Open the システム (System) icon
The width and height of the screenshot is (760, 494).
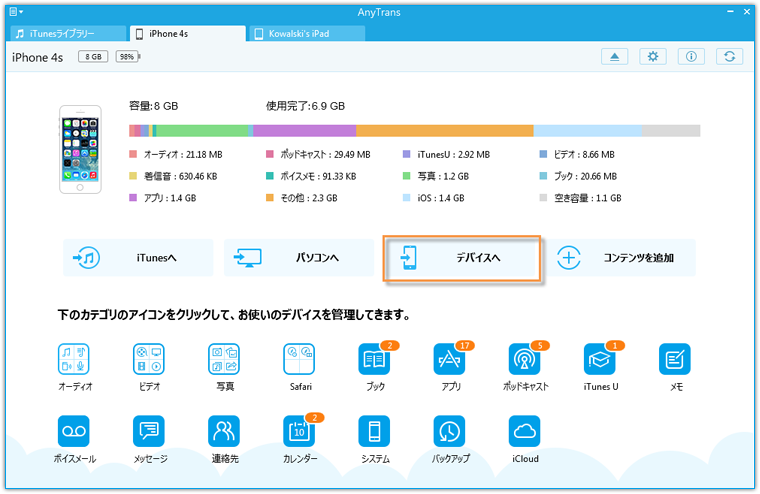[x=374, y=431]
